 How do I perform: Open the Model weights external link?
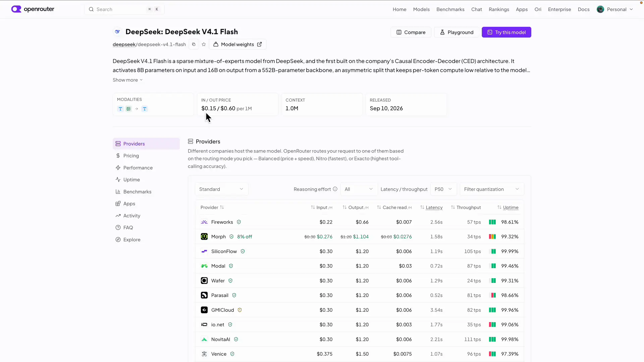click(x=237, y=44)
